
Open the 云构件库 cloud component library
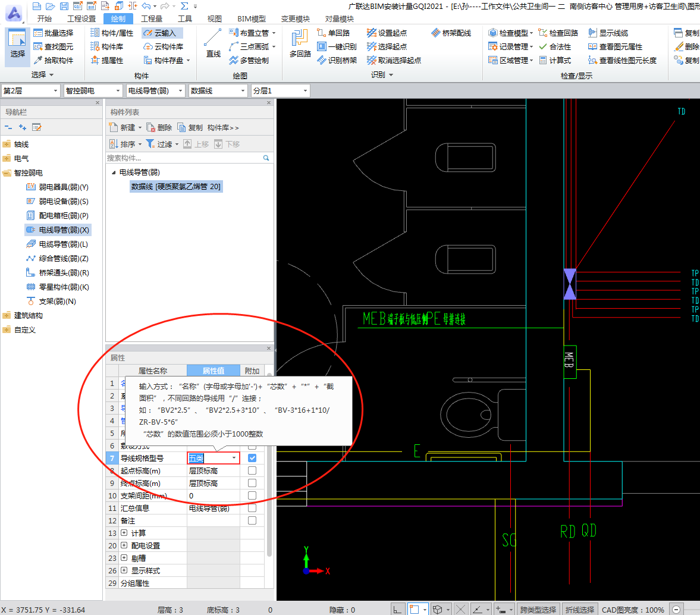tap(164, 46)
